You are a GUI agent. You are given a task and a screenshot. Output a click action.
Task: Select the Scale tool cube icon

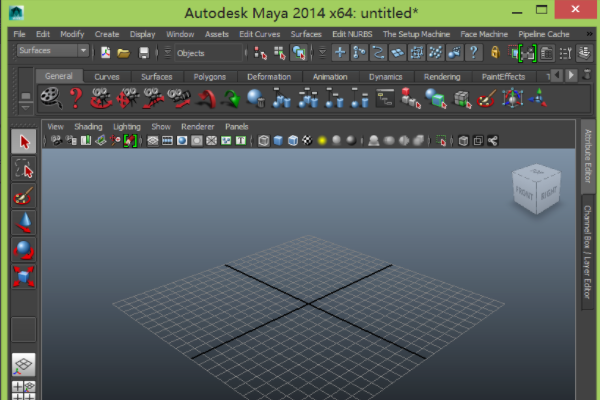[24, 276]
